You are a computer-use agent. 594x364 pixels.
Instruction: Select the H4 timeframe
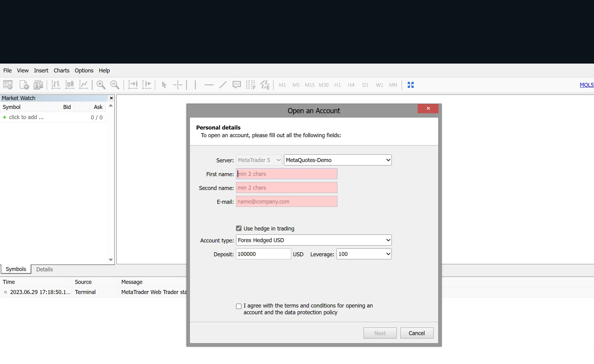(351, 85)
